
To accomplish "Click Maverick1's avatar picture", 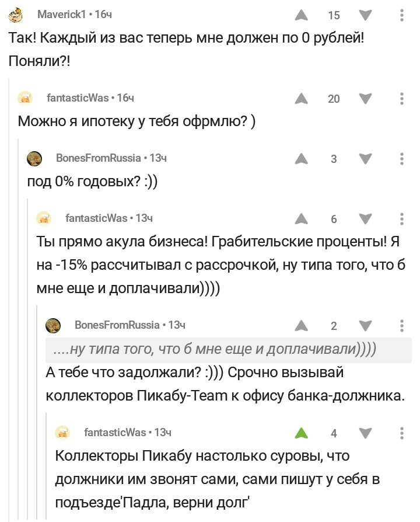I will [x=17, y=14].
